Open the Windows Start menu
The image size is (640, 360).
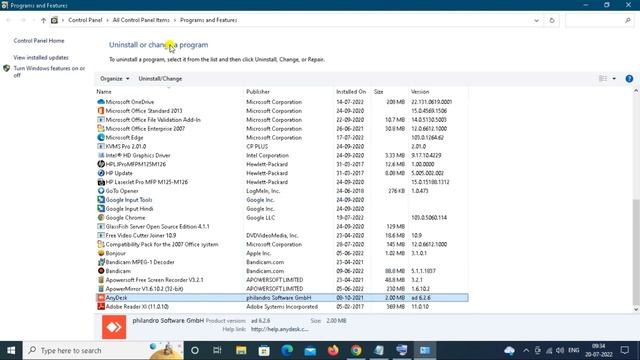(11, 350)
